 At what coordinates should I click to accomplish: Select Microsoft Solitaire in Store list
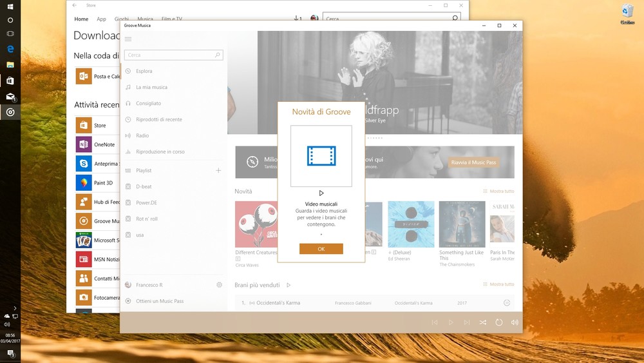coord(98,240)
